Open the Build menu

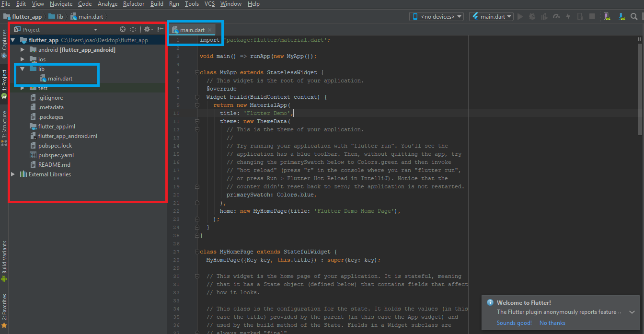point(157,4)
